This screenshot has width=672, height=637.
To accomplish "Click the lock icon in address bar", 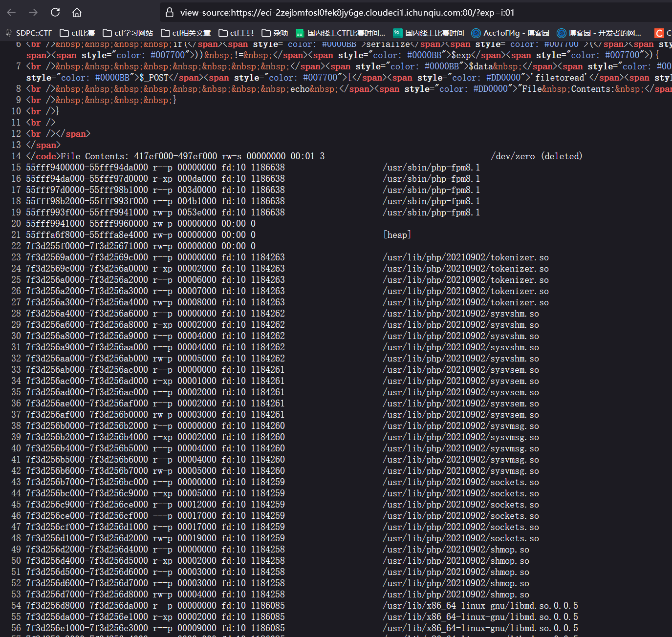I will pyautogui.click(x=170, y=13).
